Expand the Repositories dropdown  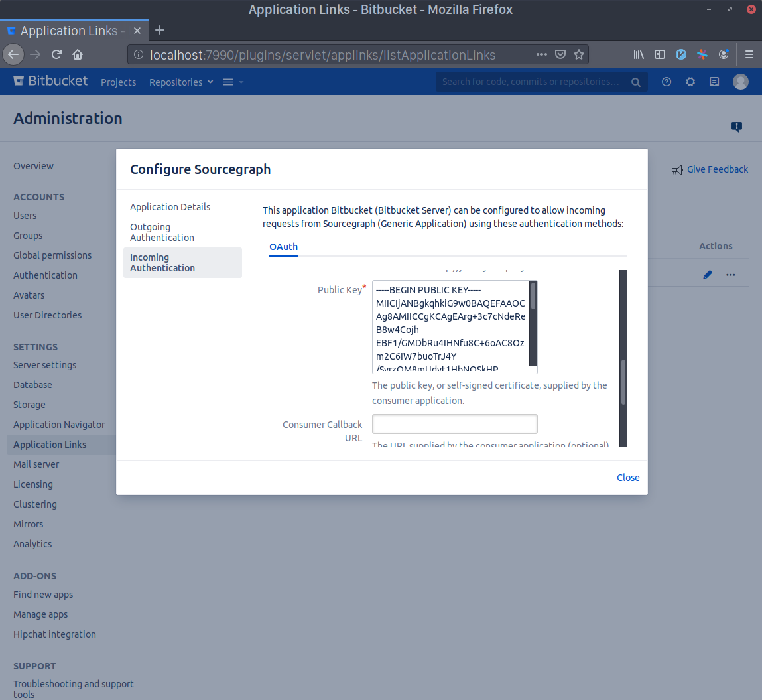[x=181, y=82]
